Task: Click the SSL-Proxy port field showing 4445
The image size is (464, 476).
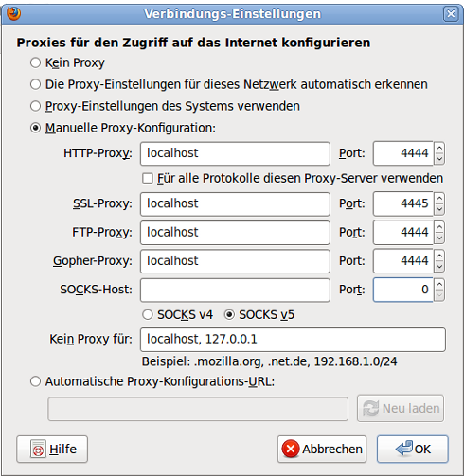Action: click(x=403, y=204)
